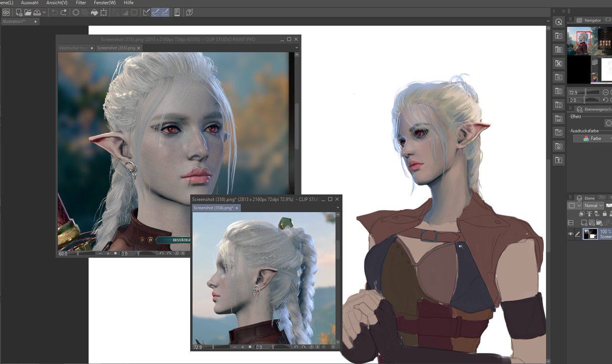Open the Ebeneneigenschaft palette tab
Image resolution: width=612 pixels, height=364 pixels.
594,109
